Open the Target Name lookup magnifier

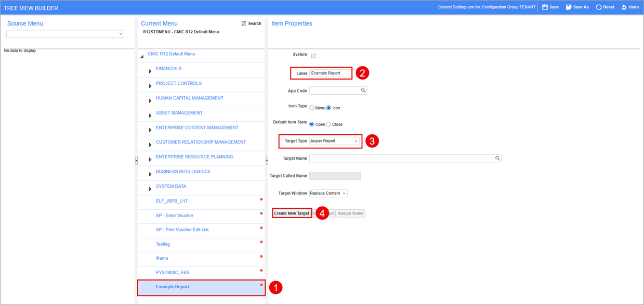pos(497,158)
